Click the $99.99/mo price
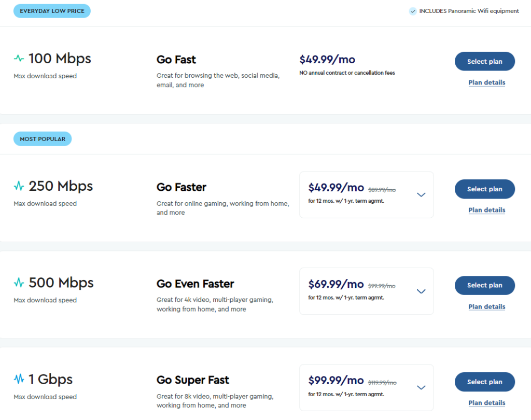 [336, 380]
